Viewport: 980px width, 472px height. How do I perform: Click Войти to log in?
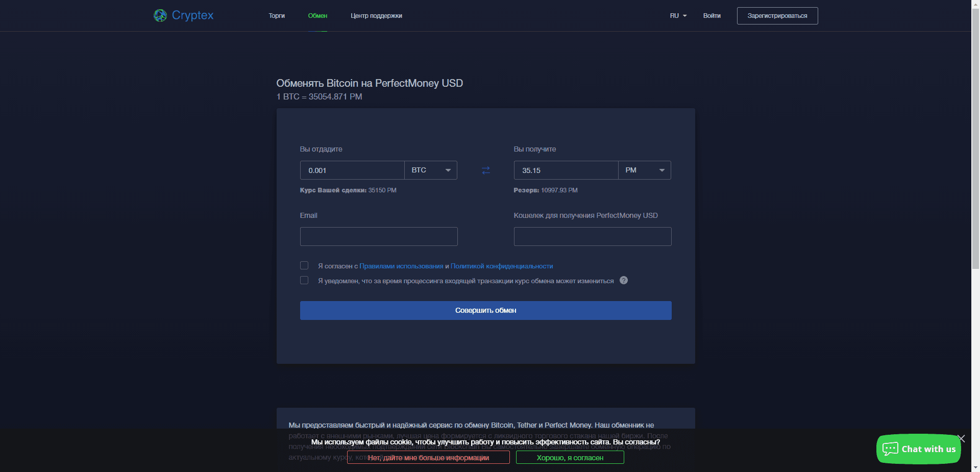point(712,15)
